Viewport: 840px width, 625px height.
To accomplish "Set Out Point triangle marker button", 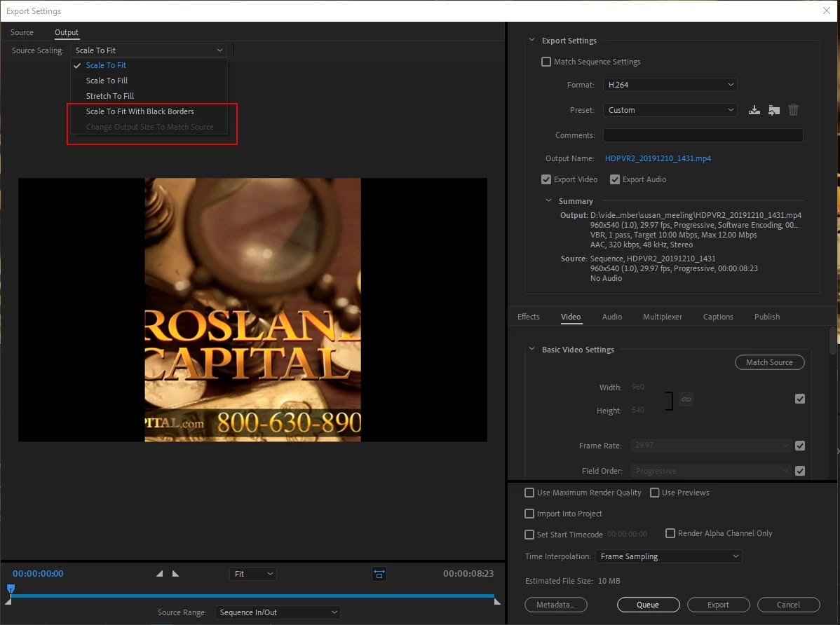I will (176, 574).
